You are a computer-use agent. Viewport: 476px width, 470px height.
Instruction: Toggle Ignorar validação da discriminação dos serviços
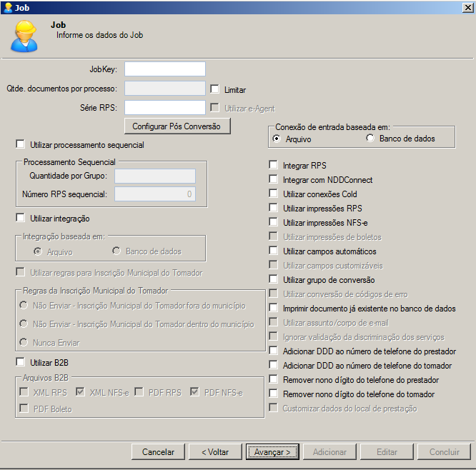point(273,336)
